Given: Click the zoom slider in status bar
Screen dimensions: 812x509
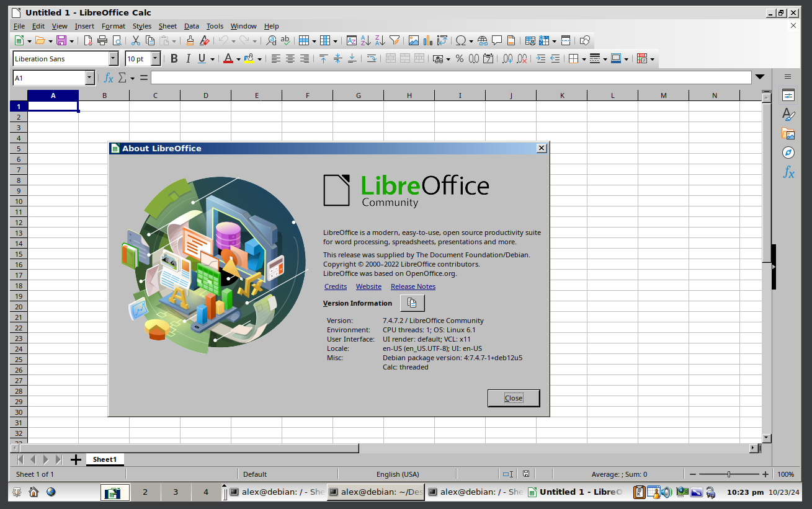Looking at the screenshot, I should coord(728,474).
